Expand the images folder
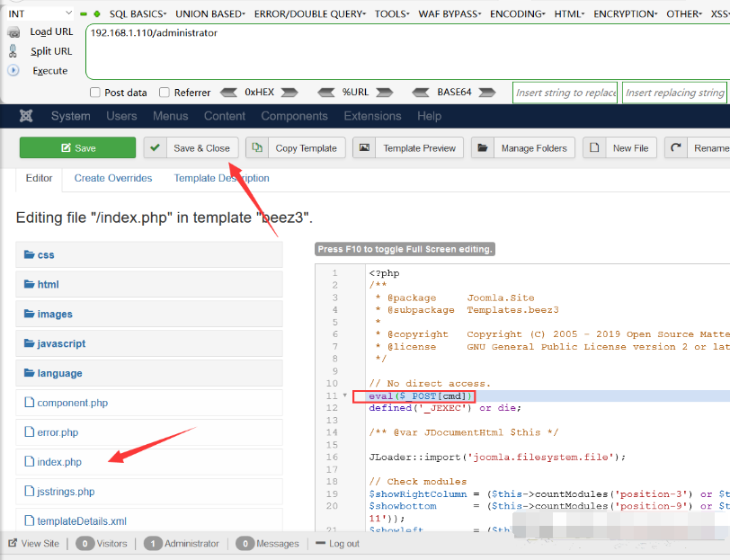The image size is (730, 560). (149, 314)
